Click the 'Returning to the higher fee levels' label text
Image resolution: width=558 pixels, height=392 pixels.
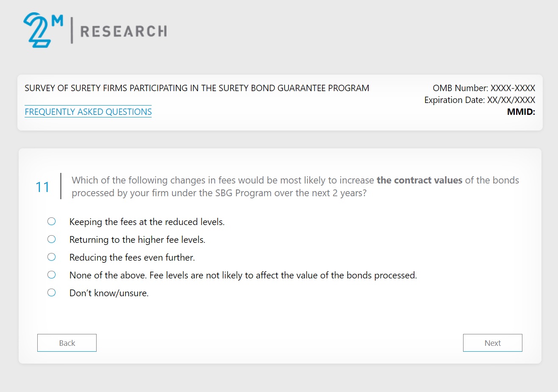click(137, 240)
